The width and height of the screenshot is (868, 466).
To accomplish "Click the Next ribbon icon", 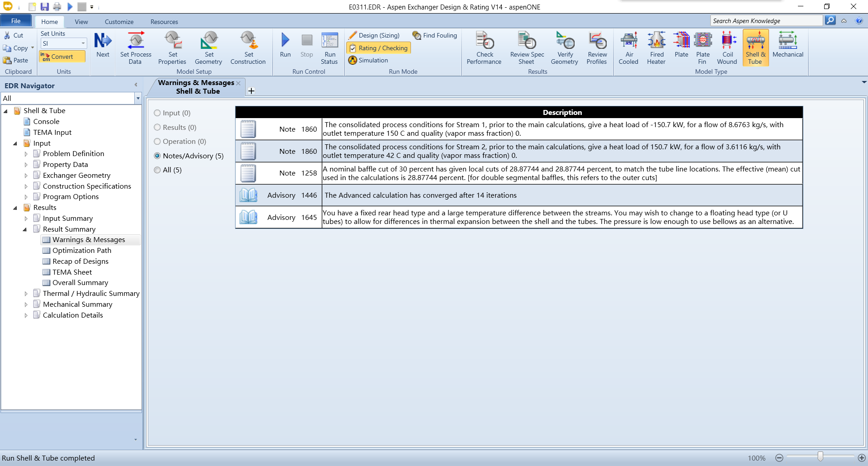I will [x=103, y=45].
